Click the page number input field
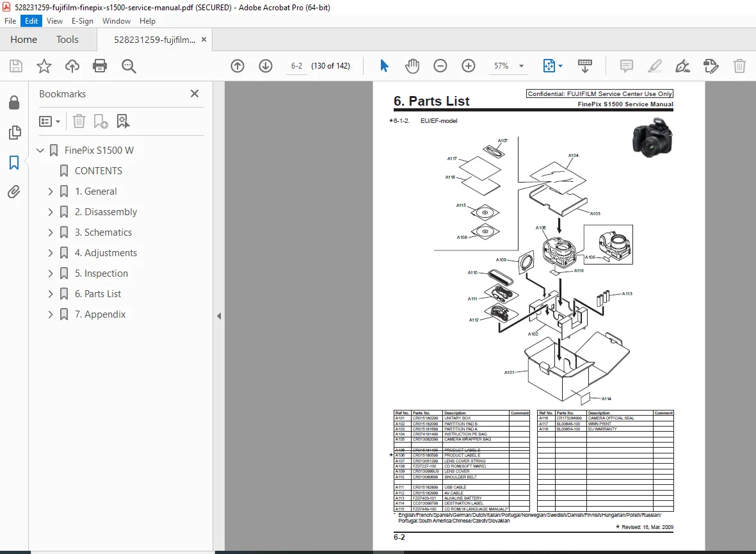 coord(296,65)
